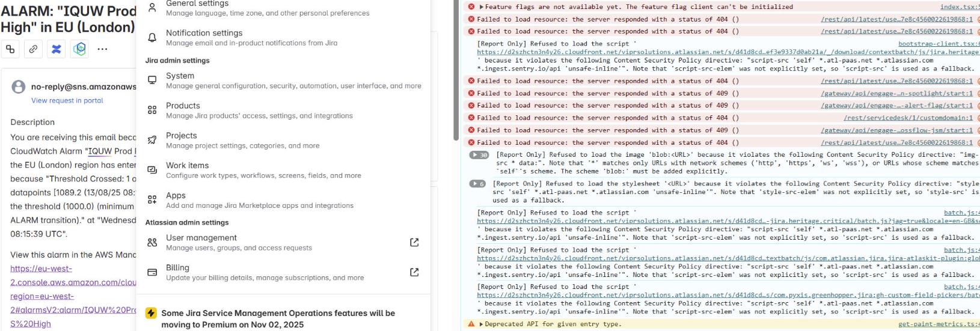Click the General settings person icon

152,7
